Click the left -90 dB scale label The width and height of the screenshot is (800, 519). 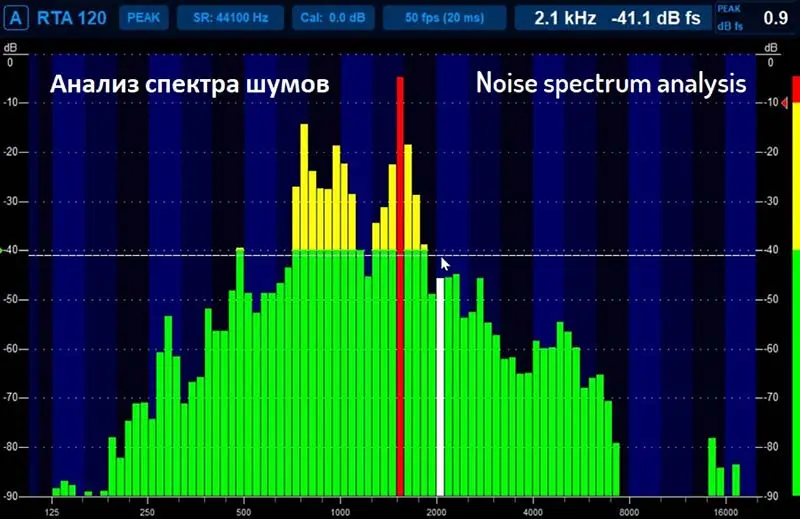tap(10, 496)
